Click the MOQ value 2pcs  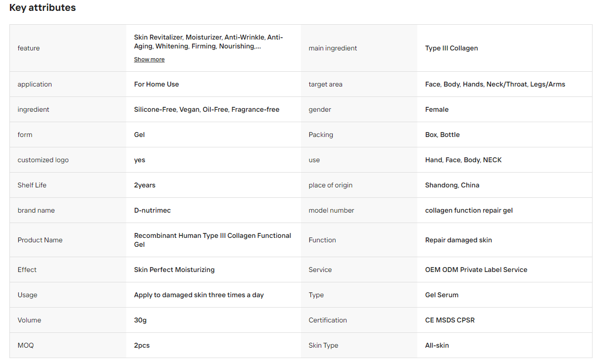[142, 345]
